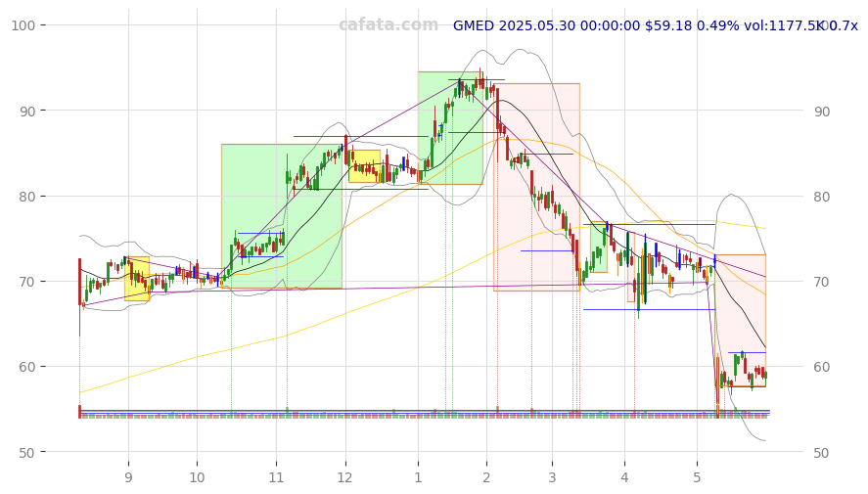Click the yellow consolidation box just after month 12
Screen dimensions: 868x494
pos(364,166)
